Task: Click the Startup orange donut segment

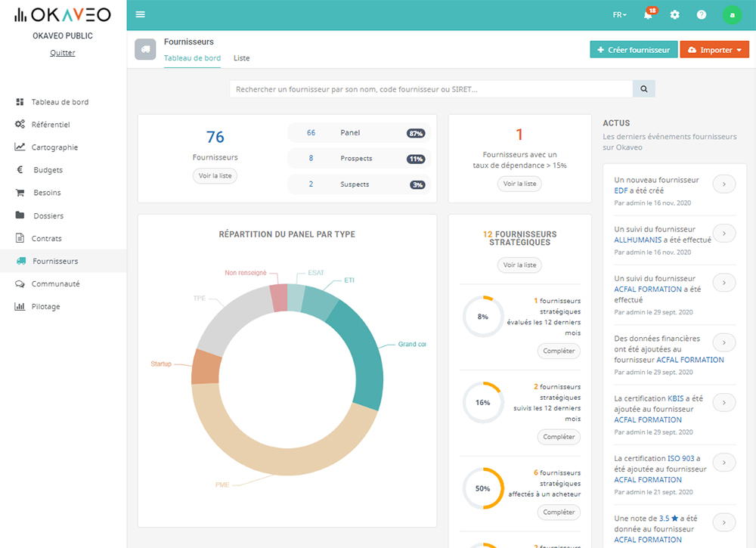Action: point(206,367)
